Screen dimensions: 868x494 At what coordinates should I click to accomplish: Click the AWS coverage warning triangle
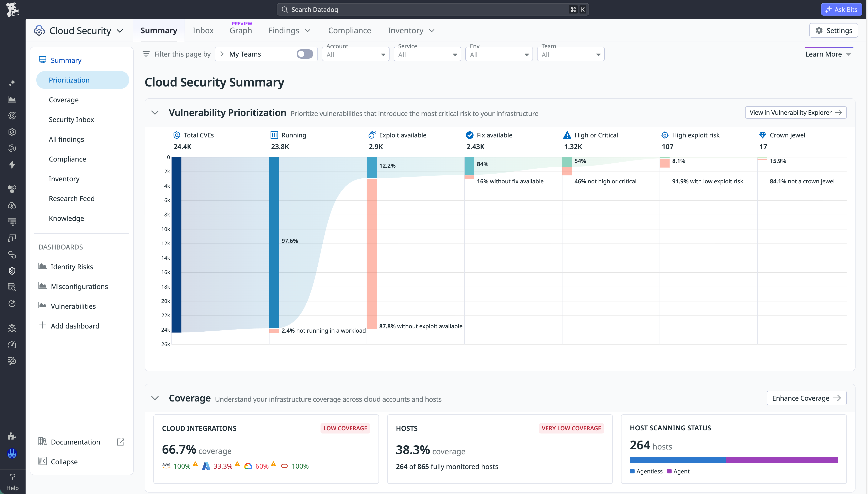(195, 464)
